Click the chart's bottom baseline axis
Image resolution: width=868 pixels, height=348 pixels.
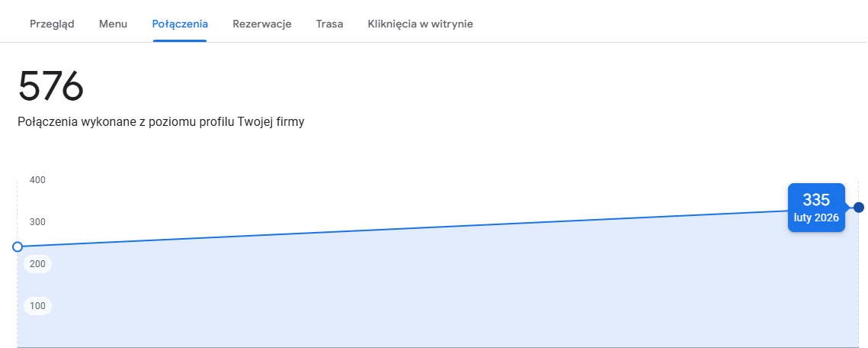438,347
